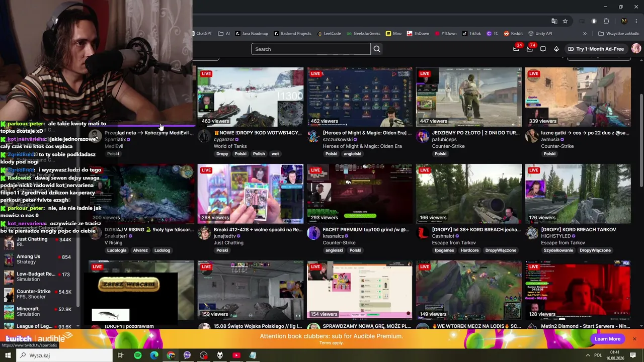The height and width of the screenshot is (362, 644).
Task: Open the Chrome profile avatar
Action: [624, 21]
